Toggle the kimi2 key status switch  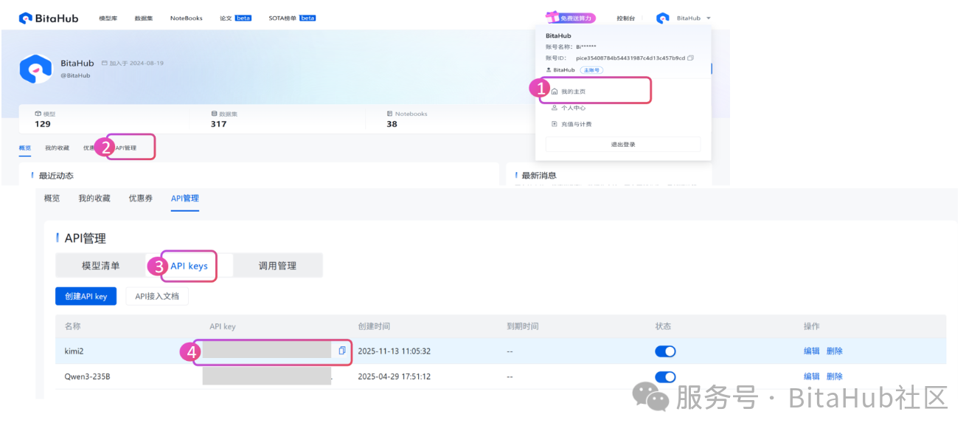click(x=665, y=351)
